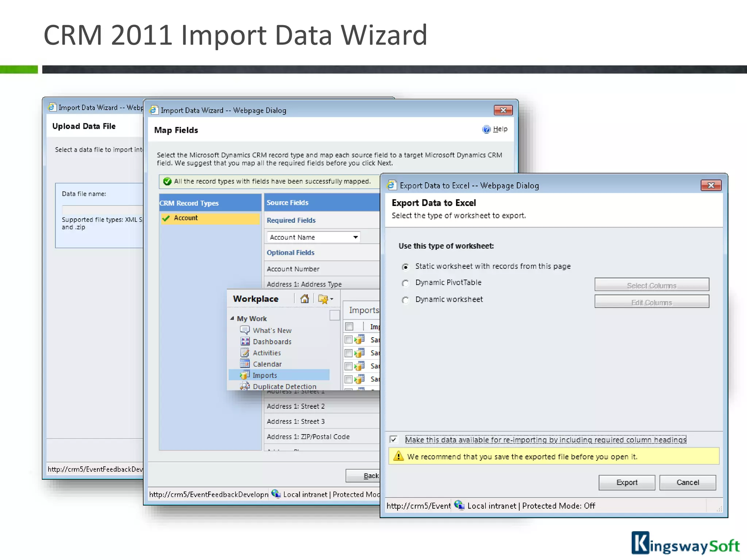
Task: Click the Dashboards grid icon
Action: tap(245, 341)
